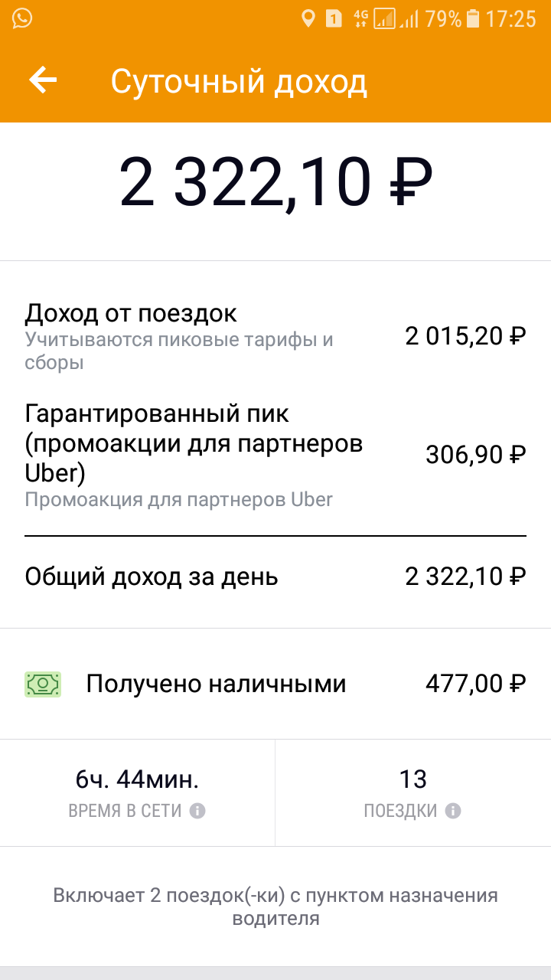
Task: Tap the info icon beside ВРЕМЯ В СЕТИ
Action: pyautogui.click(x=197, y=811)
